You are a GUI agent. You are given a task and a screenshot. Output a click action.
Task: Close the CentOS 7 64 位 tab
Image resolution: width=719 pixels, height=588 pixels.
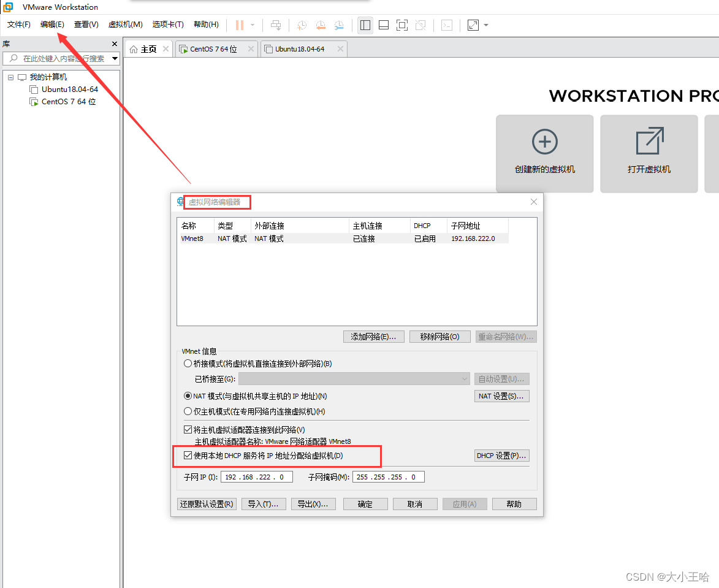251,48
